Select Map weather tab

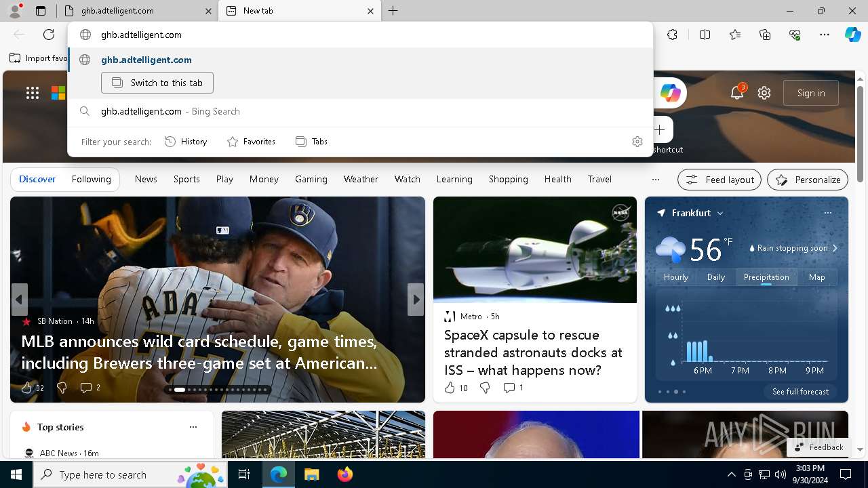tap(817, 277)
